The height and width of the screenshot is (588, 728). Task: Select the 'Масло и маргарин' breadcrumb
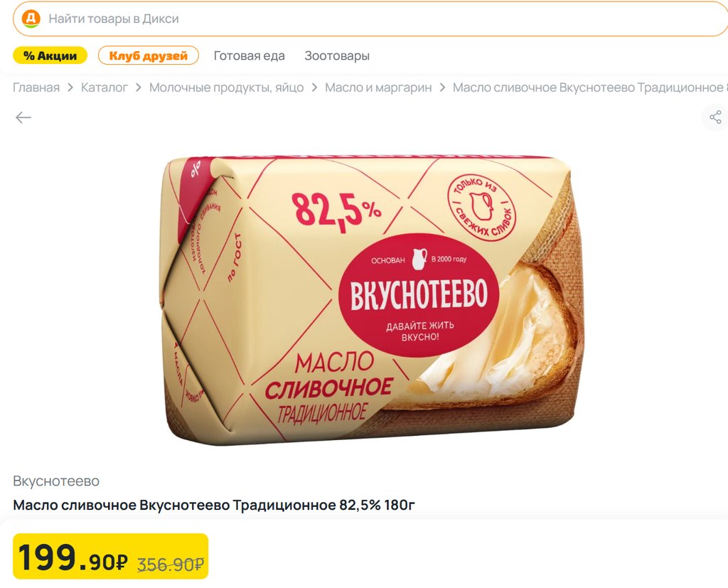[x=378, y=87]
